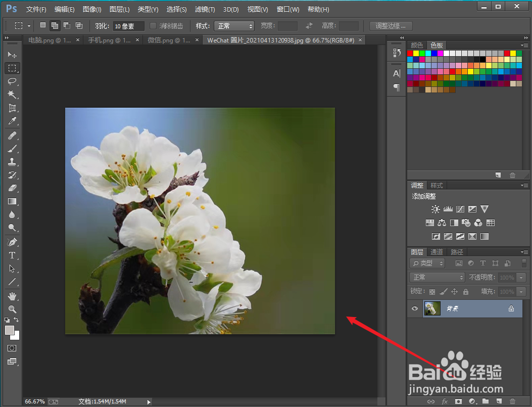Viewport: 532px width, 407px height.
Task: Select the Path Selection tool
Action: pos(12,268)
